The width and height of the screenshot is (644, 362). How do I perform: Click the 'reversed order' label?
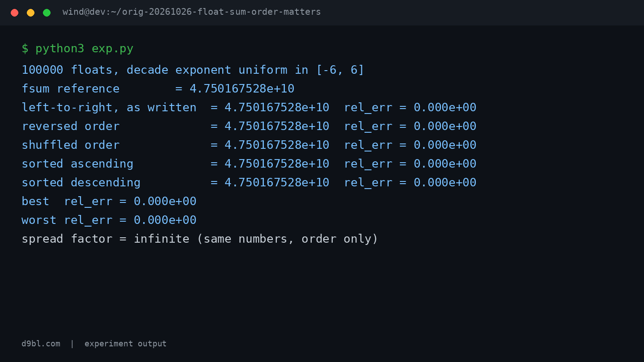(x=70, y=126)
